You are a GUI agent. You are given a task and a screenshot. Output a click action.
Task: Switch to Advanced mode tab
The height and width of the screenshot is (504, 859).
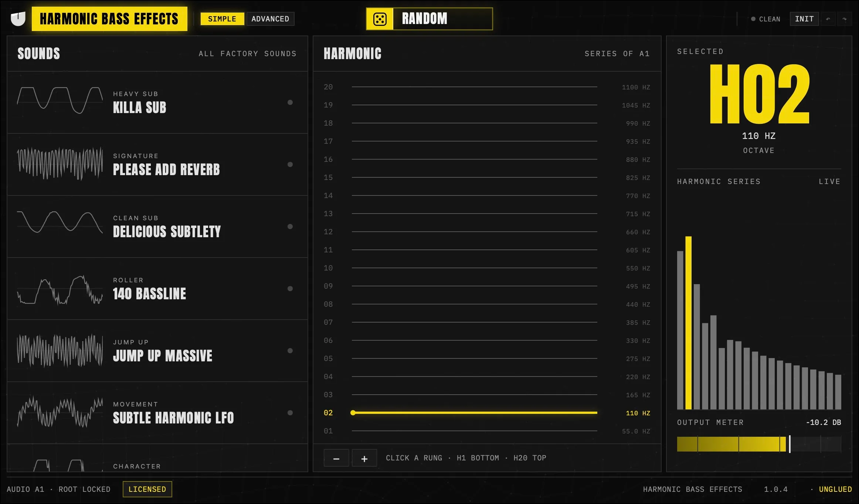[270, 19]
